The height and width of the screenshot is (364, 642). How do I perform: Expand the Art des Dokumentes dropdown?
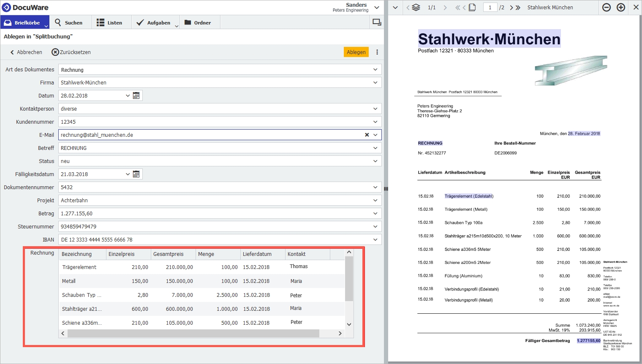pyautogui.click(x=375, y=70)
